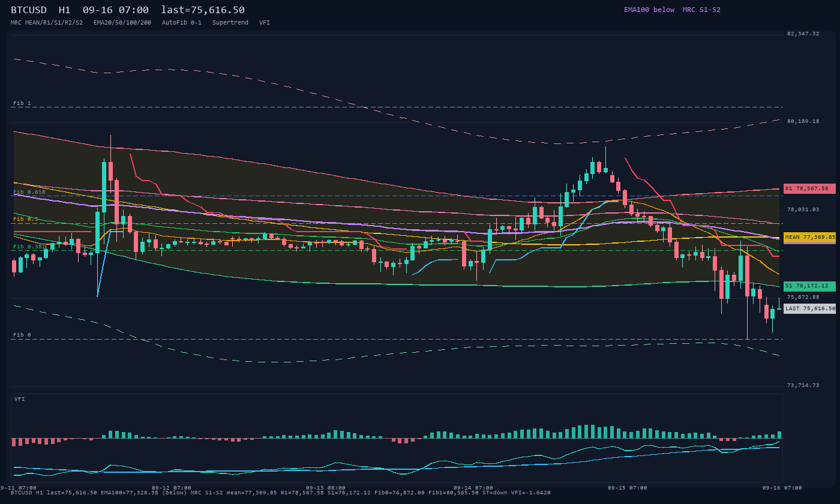Click the 75,872.88 price axis label

[x=803, y=297]
